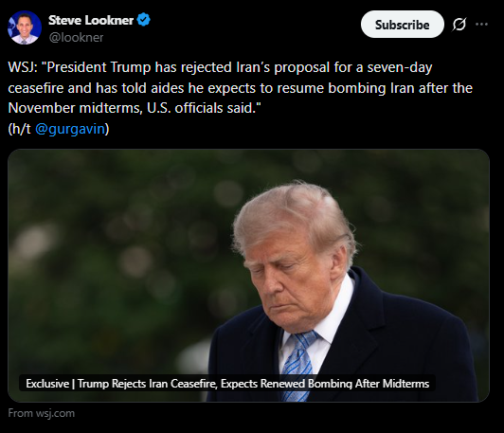Viewport: 504px width, 433px height.
Task: Click the '(h/t' text before the mention
Action: (19, 129)
